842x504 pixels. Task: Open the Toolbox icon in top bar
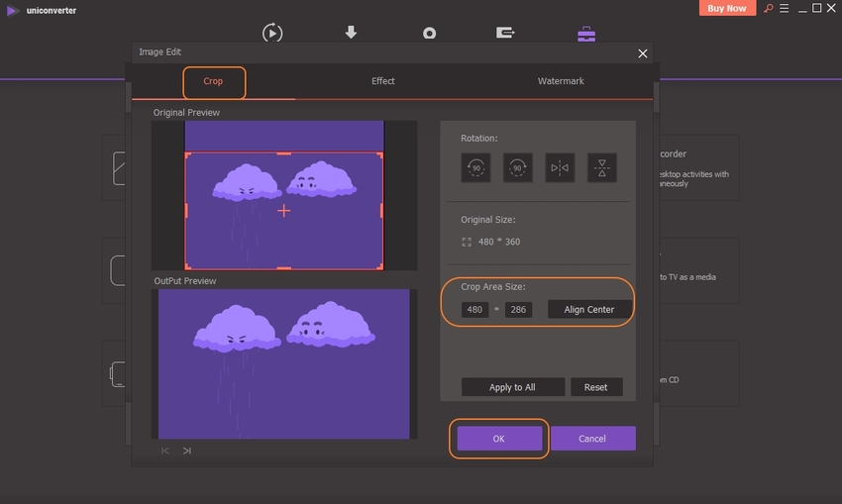coord(586,33)
